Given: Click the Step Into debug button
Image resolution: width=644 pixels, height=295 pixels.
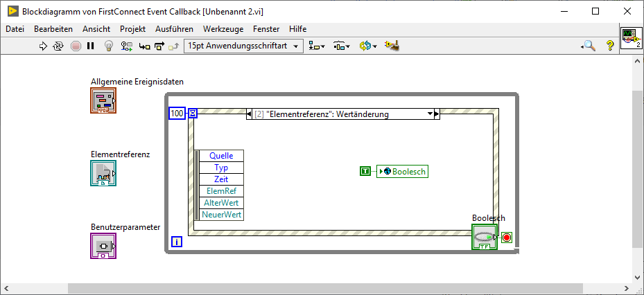Looking at the screenshot, I should tap(144, 46).
